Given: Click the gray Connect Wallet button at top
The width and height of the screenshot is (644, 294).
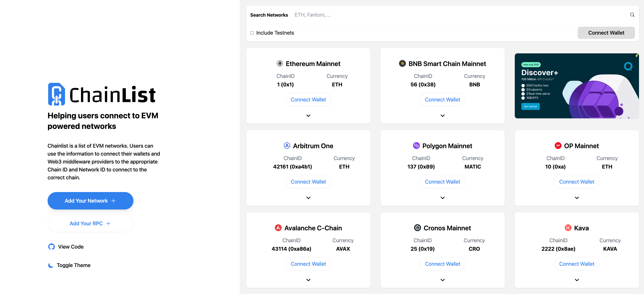Looking at the screenshot, I should 606,33.
